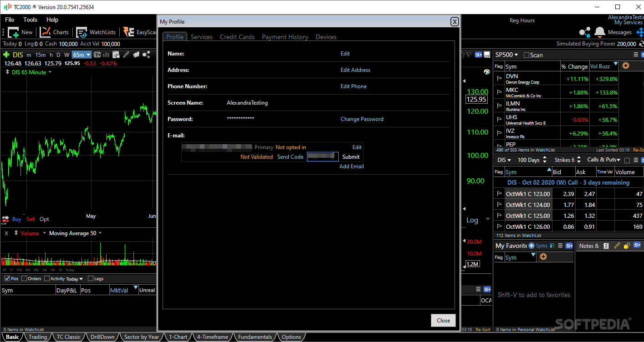This screenshot has height=342, width=644.
Task: Open the Help menu
Action: [x=52, y=20]
